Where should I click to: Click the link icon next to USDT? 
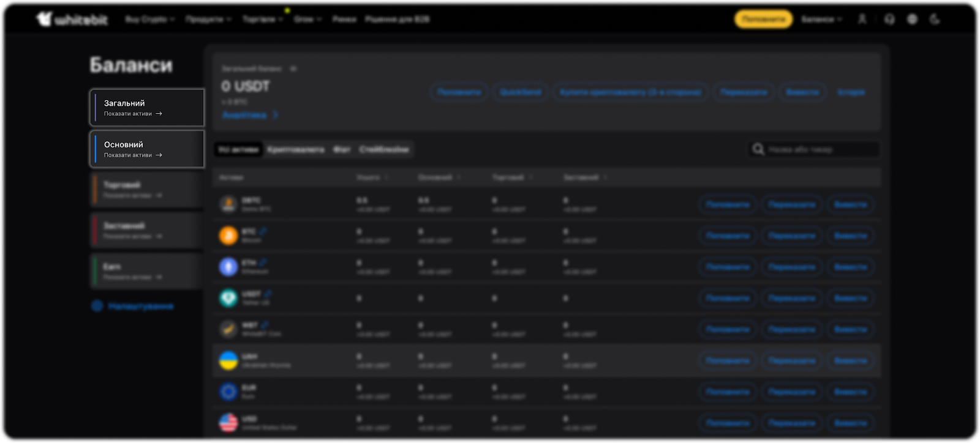(x=268, y=294)
